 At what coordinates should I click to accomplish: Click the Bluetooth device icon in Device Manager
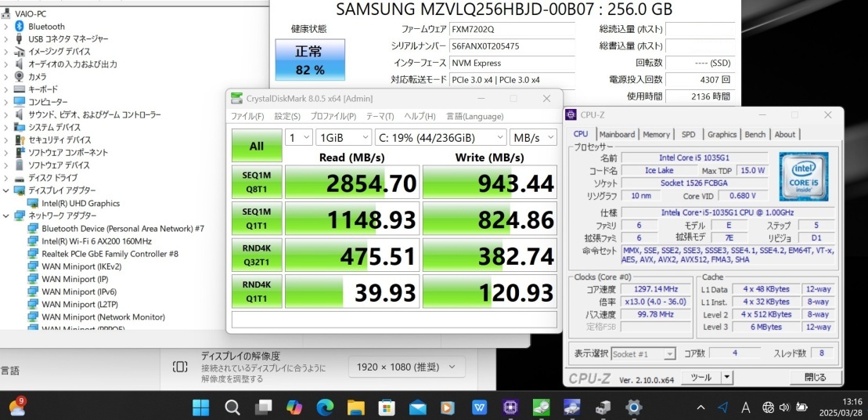(20, 26)
